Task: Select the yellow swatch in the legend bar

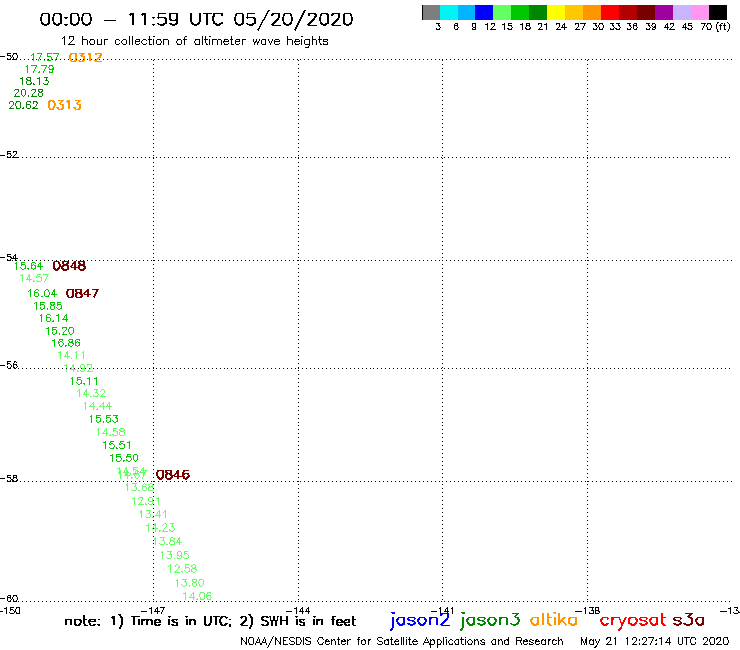Action: click(556, 12)
